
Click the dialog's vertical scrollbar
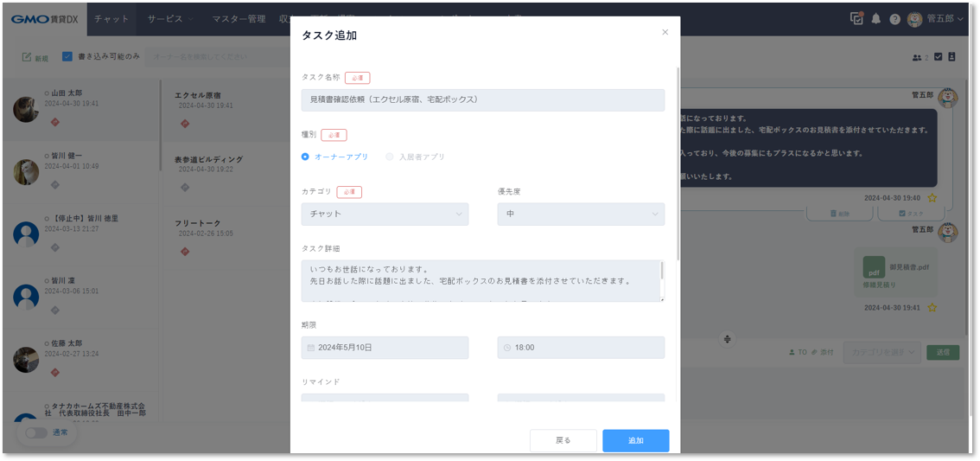tap(678, 163)
